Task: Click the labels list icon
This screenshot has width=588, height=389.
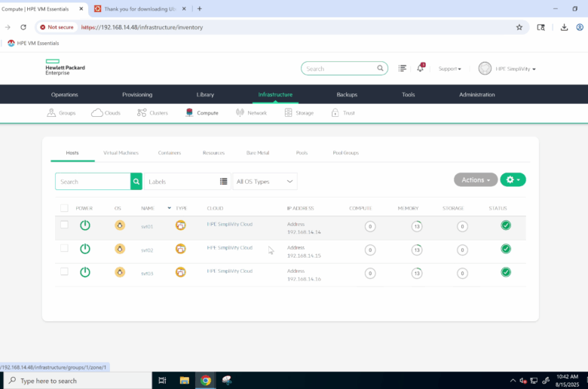Action: point(223,182)
